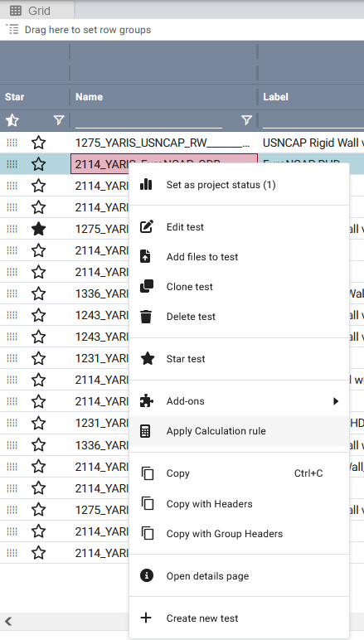This screenshot has width=364, height=640.
Task: Open the Name column filter funnel
Action: (246, 120)
